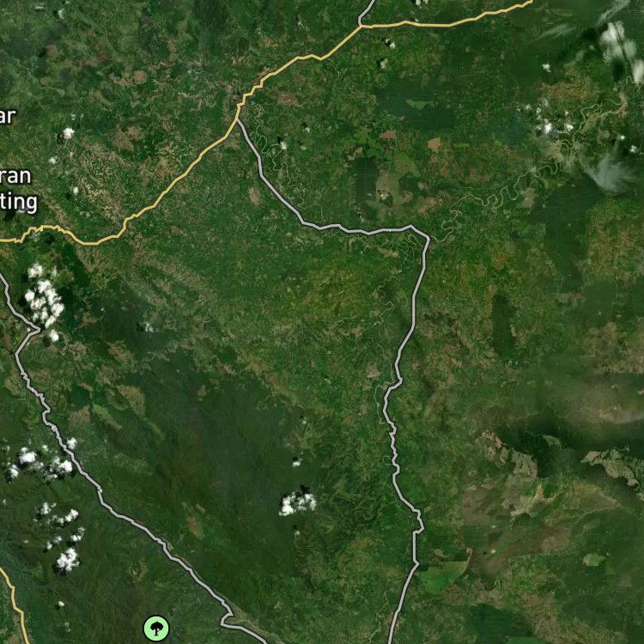Click the large white cloud cluster on the left edge
644x644 pixels.
(44, 301)
